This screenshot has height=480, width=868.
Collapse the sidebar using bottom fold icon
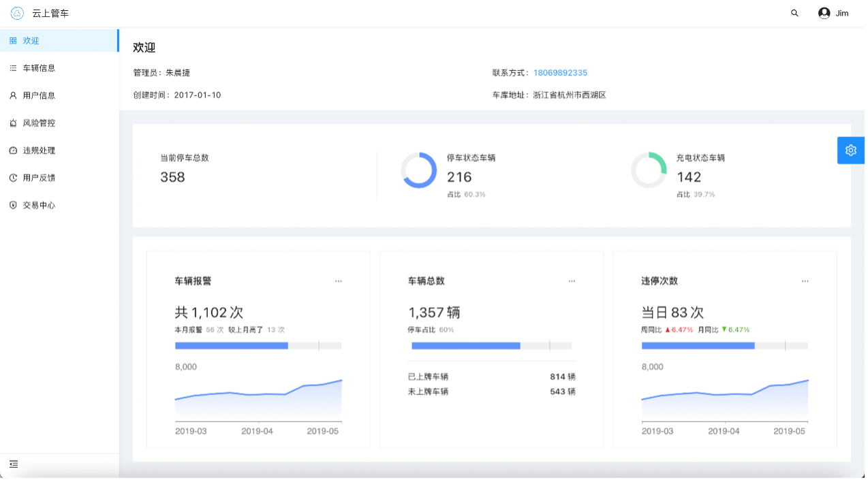coord(14,464)
